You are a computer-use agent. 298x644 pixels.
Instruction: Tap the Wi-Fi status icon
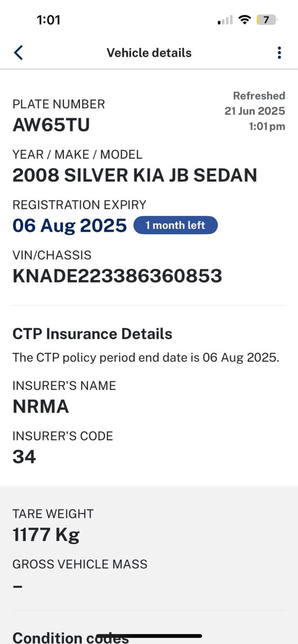246,20
